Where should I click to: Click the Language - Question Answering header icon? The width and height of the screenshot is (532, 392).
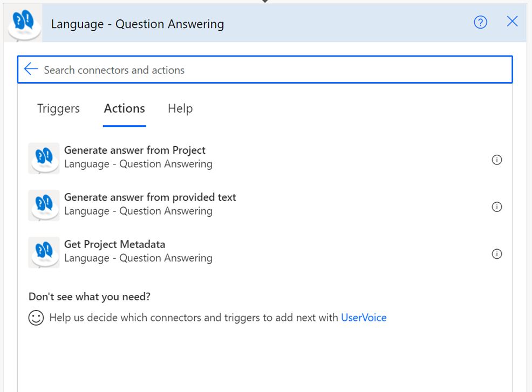[24, 23]
